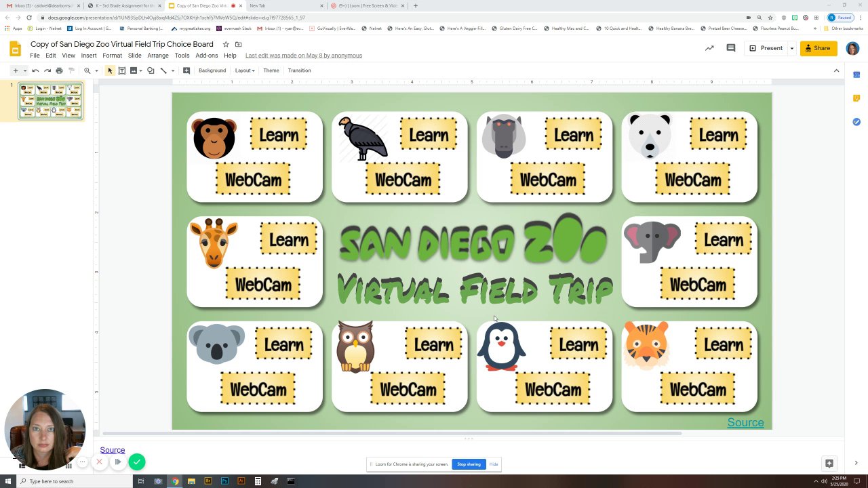Open the new slide layout dropdown arrow

[25, 70]
